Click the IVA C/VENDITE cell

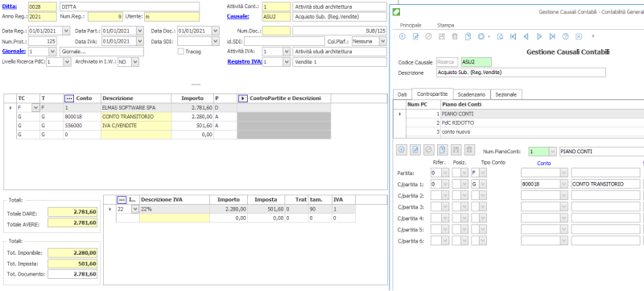[x=136, y=126]
